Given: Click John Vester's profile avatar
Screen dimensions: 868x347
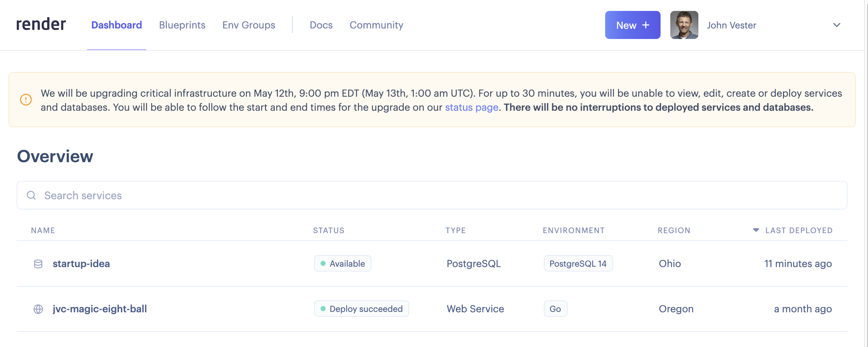Looking at the screenshot, I should pos(684,25).
